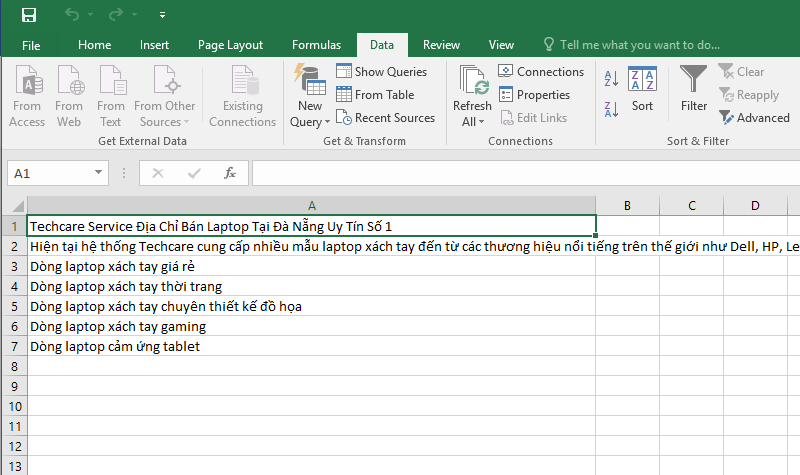Image resolution: width=800 pixels, height=475 pixels.
Task: Click the Redo arrow icon
Action: 116,15
